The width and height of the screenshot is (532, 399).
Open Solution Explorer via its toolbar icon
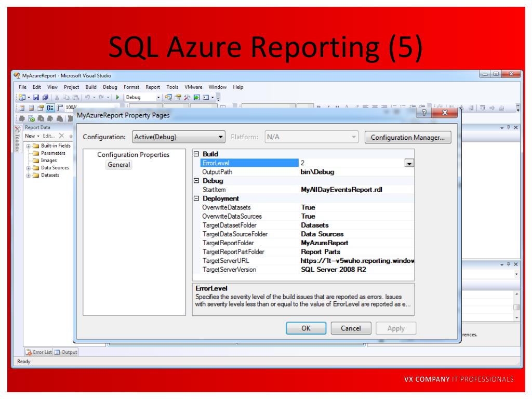point(168,97)
